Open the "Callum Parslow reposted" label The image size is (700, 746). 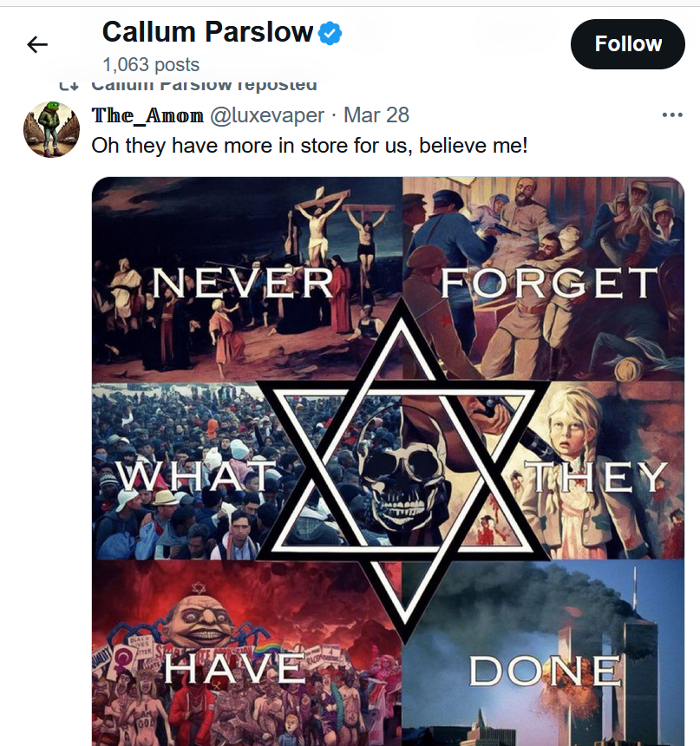(204, 85)
